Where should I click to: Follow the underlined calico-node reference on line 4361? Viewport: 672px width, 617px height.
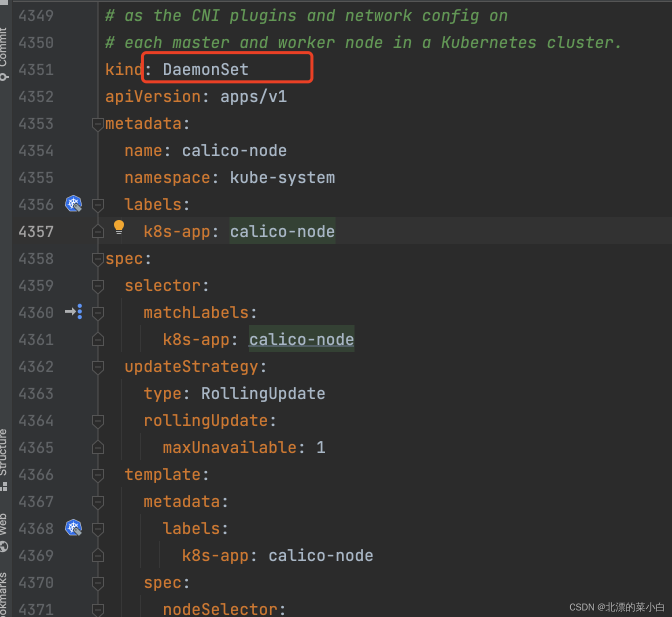pos(301,339)
